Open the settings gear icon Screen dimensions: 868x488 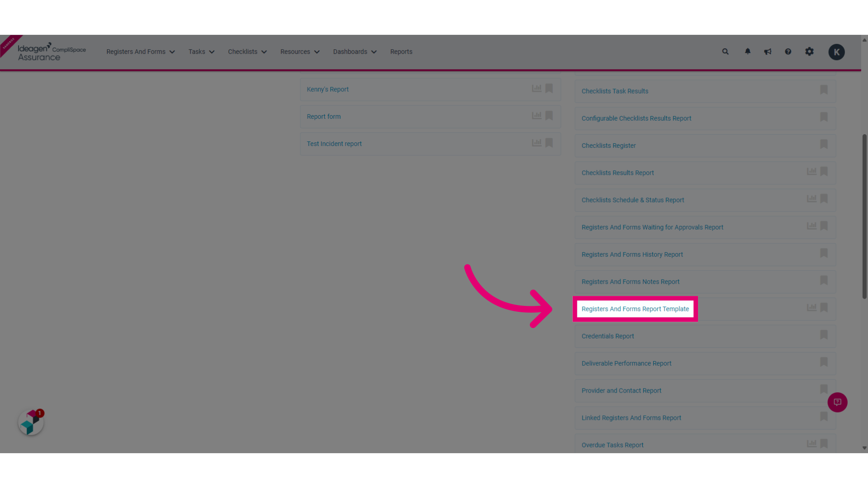(x=809, y=52)
